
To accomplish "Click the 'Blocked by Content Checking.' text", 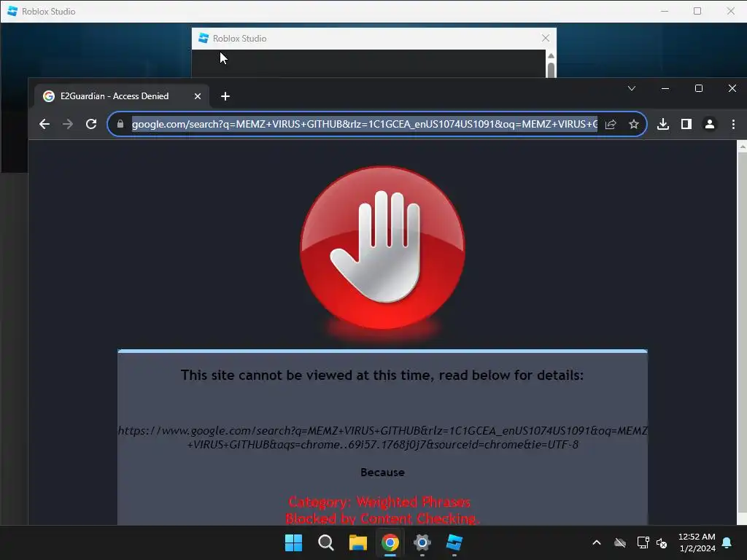I will [382, 518].
